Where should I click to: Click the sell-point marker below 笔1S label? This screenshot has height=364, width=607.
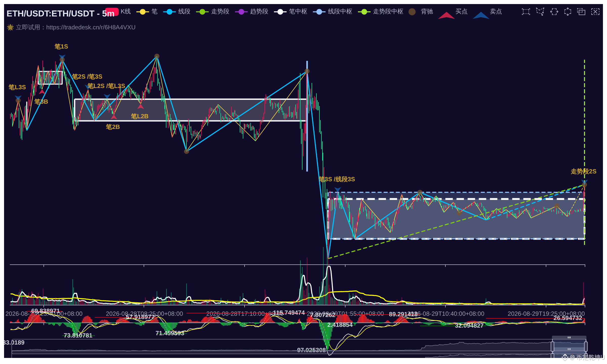tap(62, 56)
